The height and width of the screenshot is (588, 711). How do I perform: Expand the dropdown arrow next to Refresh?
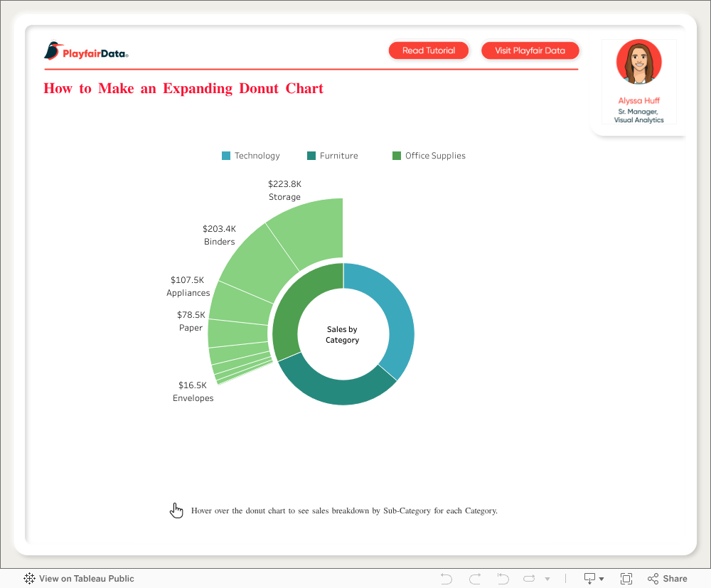tap(547, 579)
